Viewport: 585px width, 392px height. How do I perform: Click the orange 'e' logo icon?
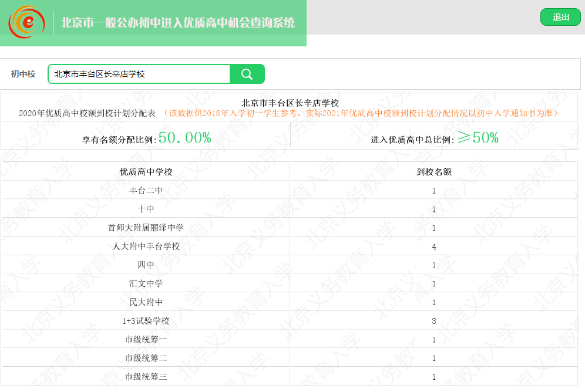click(x=27, y=22)
